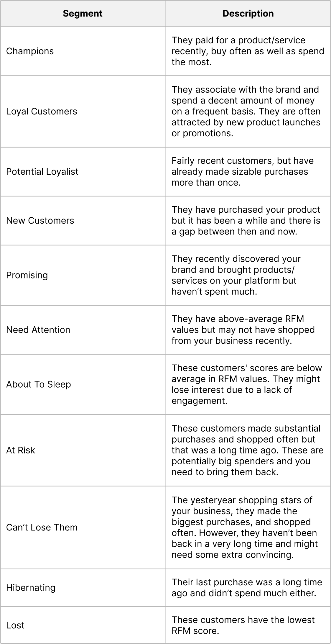The width and height of the screenshot is (331, 644).
Task: Select the Can't Lose Them cell
Action: pos(42,527)
